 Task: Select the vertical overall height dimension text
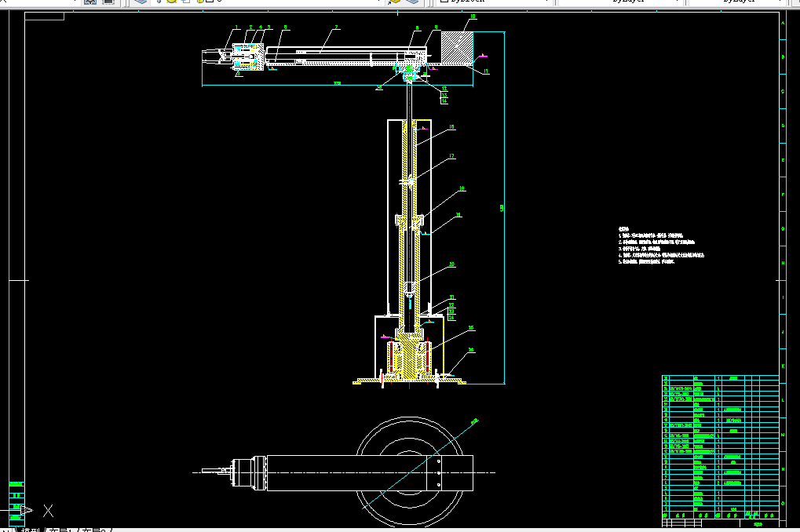[x=502, y=208]
